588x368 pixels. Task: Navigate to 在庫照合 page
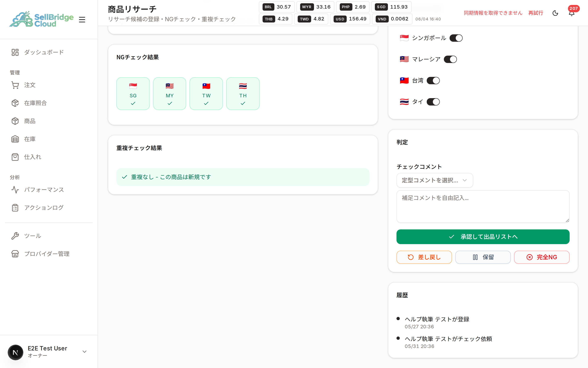49,103
